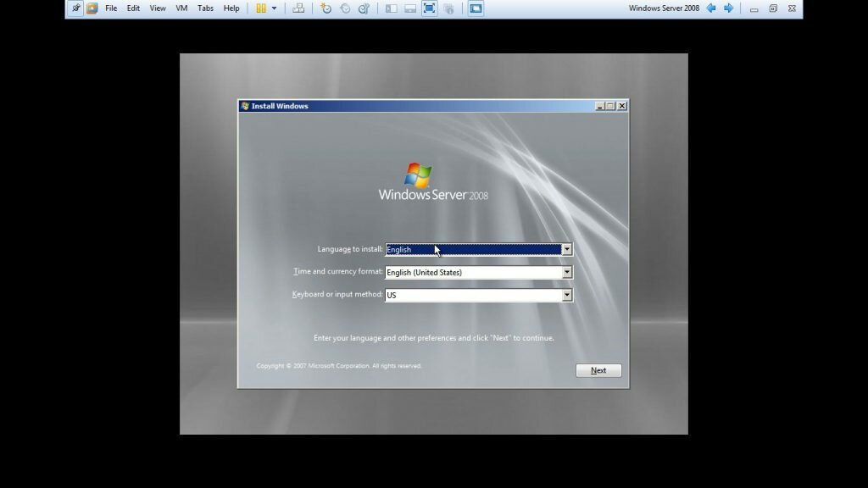868x488 pixels.
Task: Open the File menu
Action: click(x=111, y=8)
